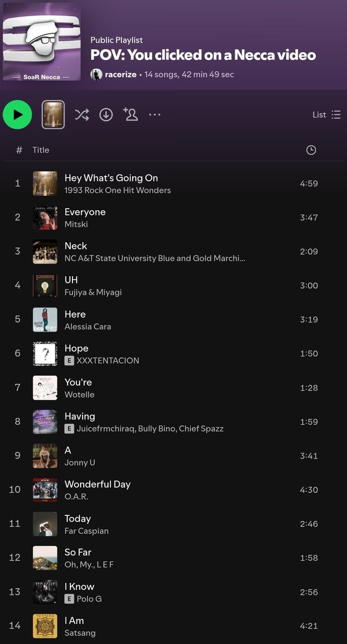Open the playlist cover art image

(x=42, y=42)
